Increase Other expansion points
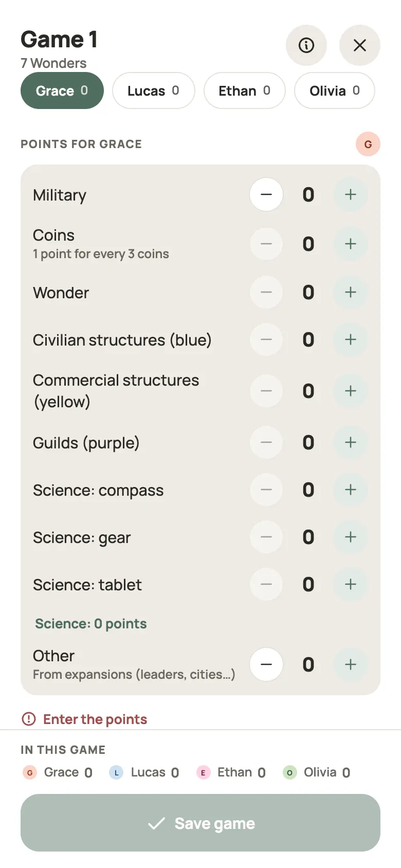Viewport: 401px width, 868px height. [351, 664]
